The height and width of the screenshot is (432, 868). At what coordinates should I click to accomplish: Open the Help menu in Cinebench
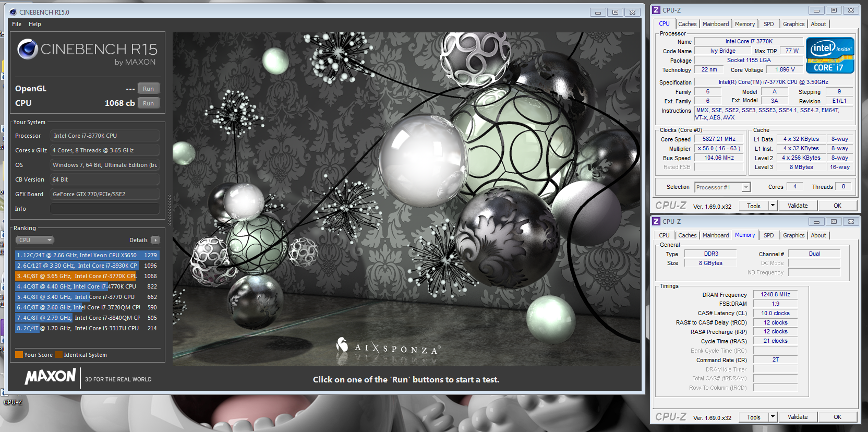35,24
